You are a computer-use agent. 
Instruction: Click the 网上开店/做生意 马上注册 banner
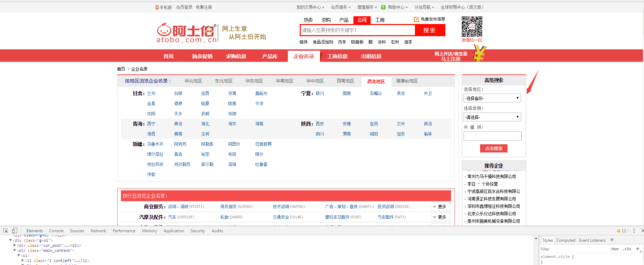click(451, 56)
